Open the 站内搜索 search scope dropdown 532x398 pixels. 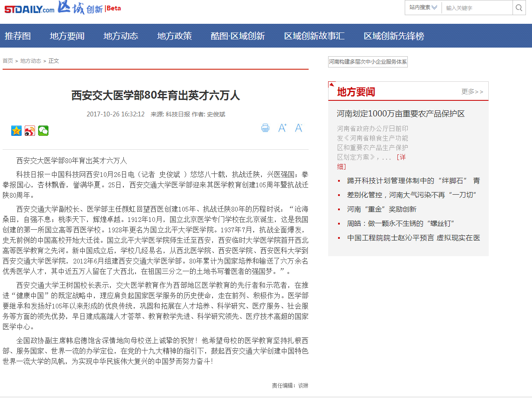click(x=423, y=8)
